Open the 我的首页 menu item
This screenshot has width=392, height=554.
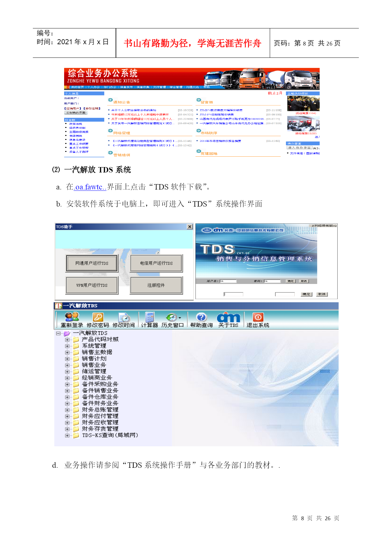click(77, 87)
